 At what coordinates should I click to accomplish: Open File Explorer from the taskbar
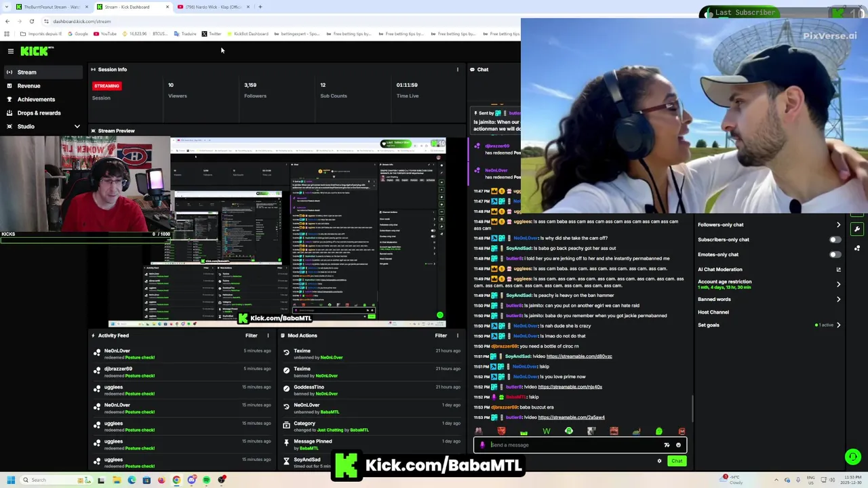(117, 480)
